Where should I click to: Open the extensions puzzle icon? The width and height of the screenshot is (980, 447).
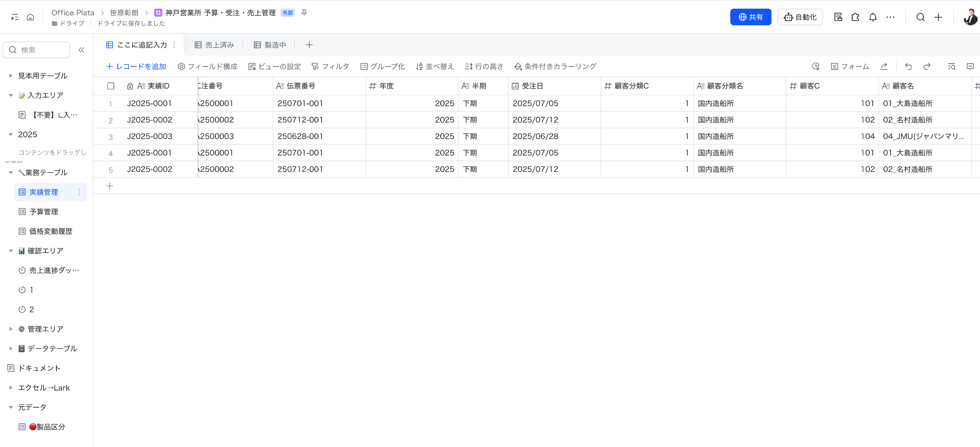(x=856, y=17)
